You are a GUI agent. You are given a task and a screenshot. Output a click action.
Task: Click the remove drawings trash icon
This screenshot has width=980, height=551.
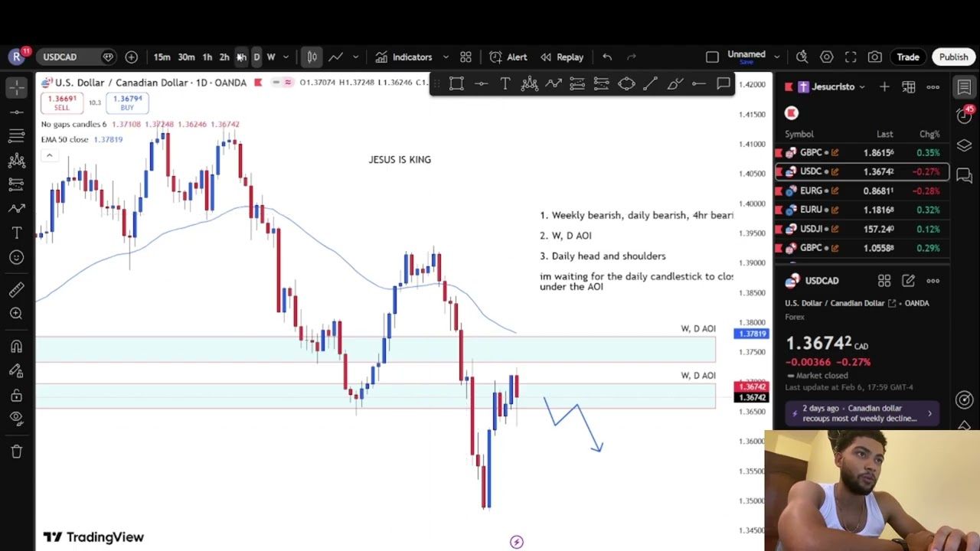(x=17, y=452)
